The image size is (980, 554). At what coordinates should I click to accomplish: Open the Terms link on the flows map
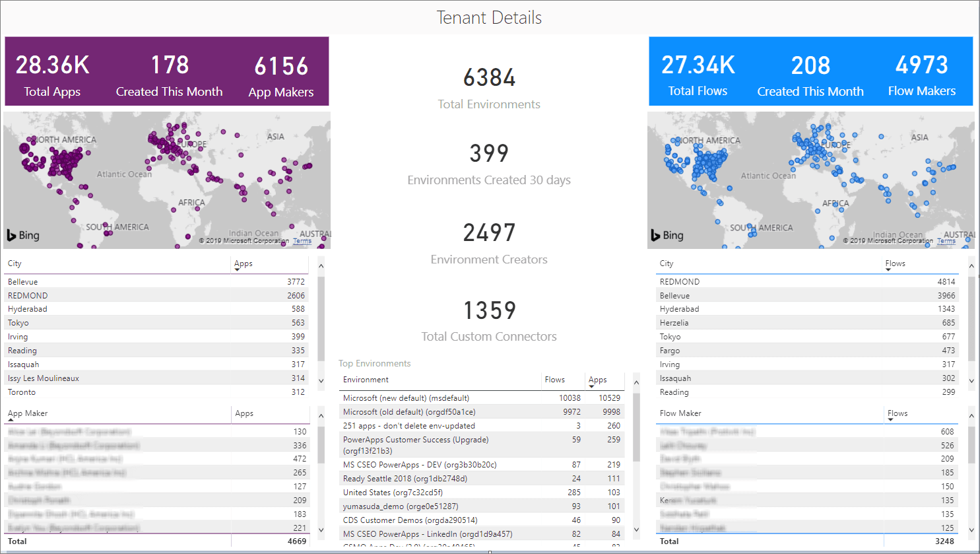(x=946, y=241)
